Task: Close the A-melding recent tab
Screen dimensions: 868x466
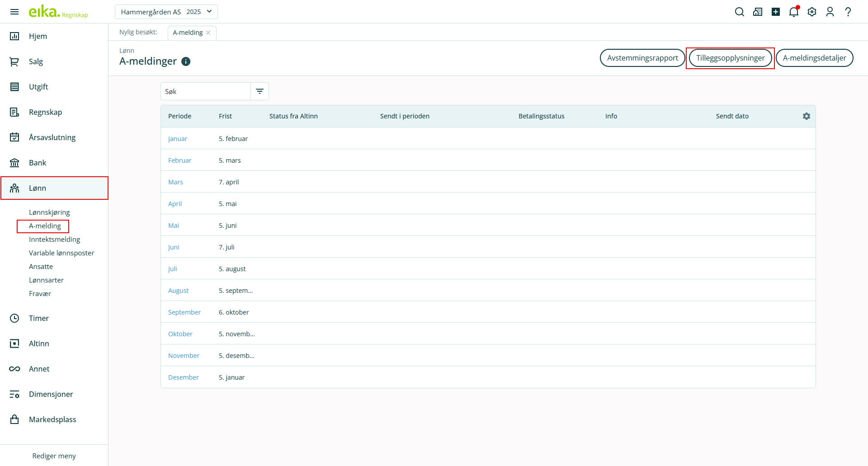Action: [x=208, y=33]
